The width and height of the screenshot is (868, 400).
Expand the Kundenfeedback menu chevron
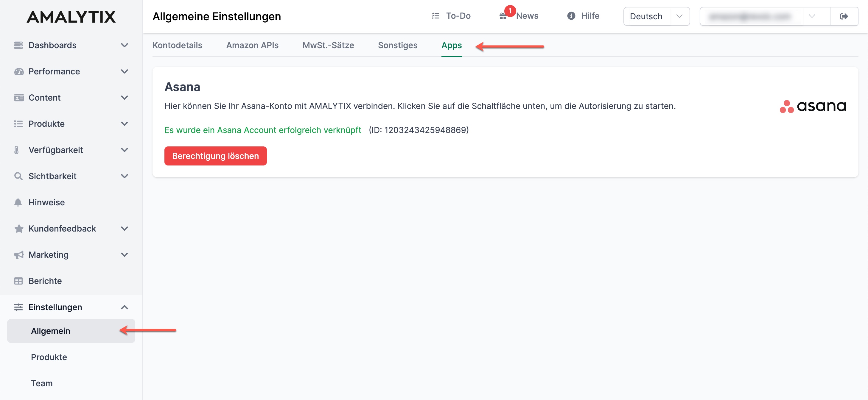pyautogui.click(x=124, y=229)
